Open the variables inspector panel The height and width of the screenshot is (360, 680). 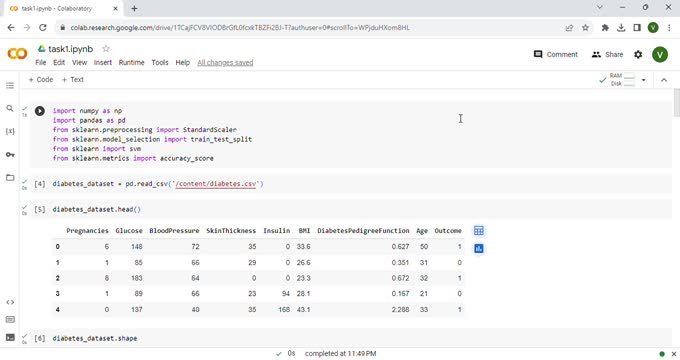(x=10, y=131)
